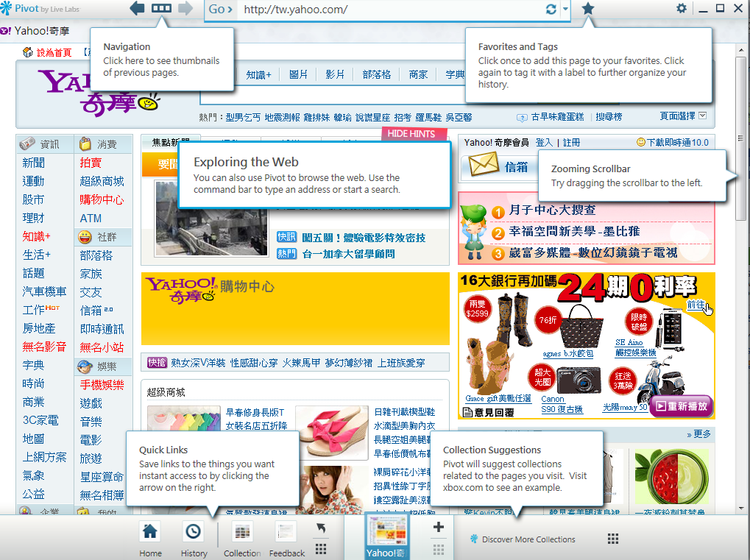Image resolution: width=750 pixels, height=560 pixels.
Task: Click the HIDE HINTS button
Action: pos(411,134)
